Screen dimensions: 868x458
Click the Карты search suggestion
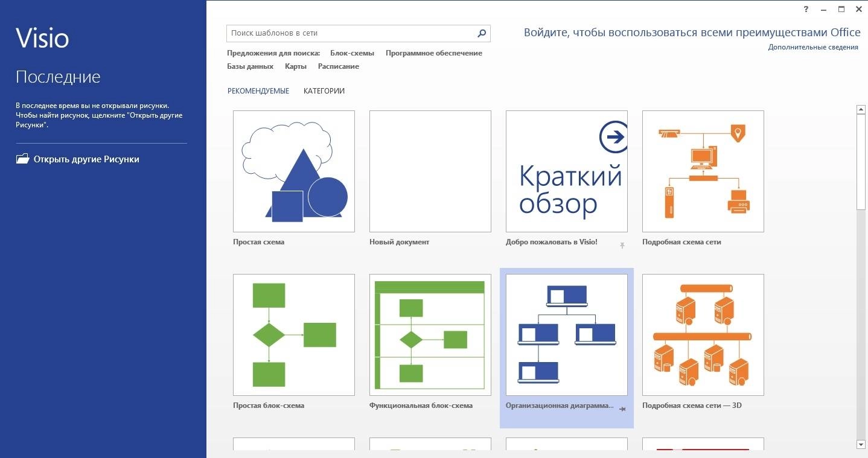(296, 66)
